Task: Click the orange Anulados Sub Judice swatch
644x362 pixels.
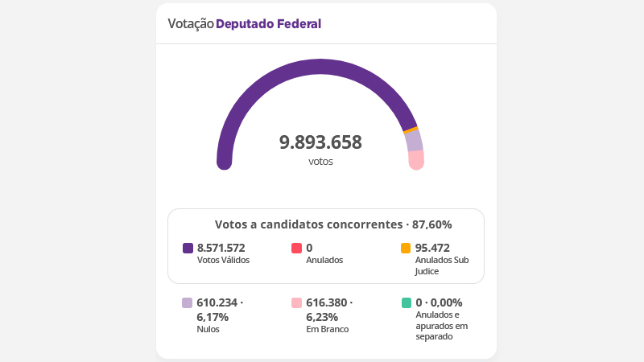Action: pos(406,248)
